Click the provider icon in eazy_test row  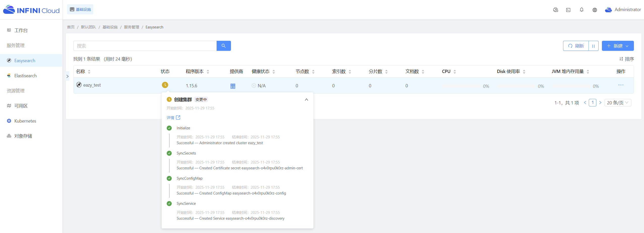[x=233, y=86]
